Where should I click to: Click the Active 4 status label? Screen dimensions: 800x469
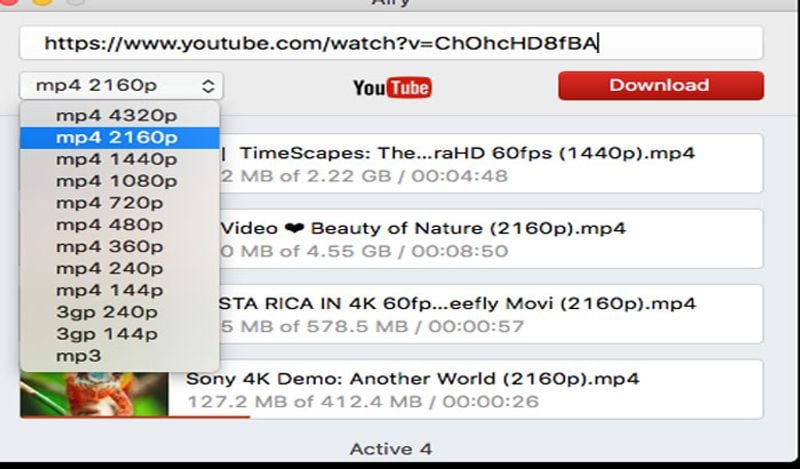[x=391, y=449]
